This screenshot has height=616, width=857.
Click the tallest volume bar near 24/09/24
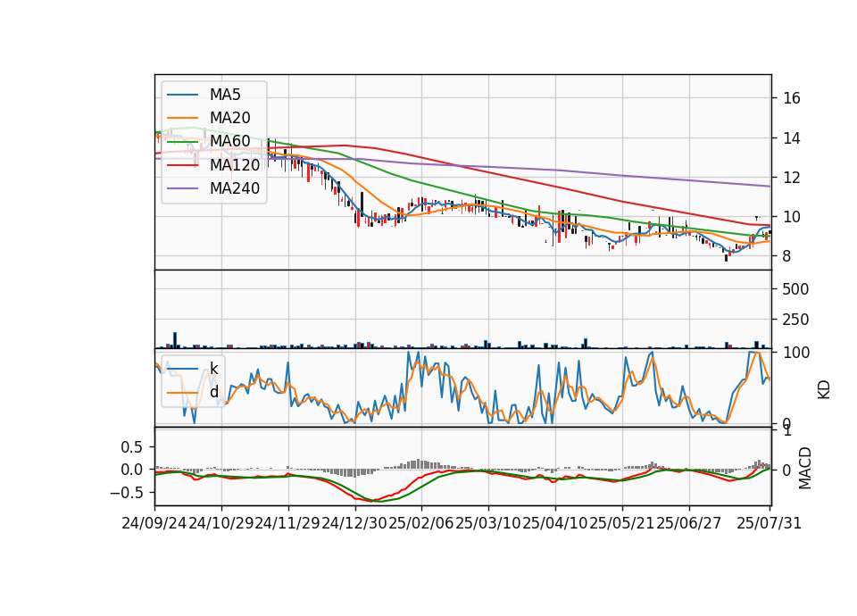click(176, 340)
